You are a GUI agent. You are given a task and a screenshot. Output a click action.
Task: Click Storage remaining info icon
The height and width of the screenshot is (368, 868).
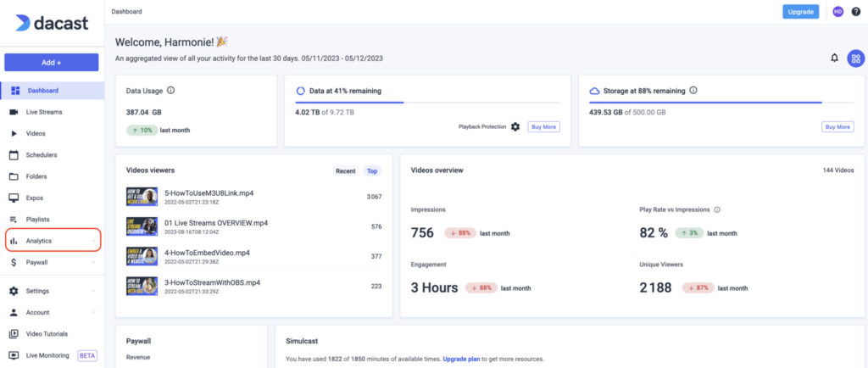[x=694, y=90]
